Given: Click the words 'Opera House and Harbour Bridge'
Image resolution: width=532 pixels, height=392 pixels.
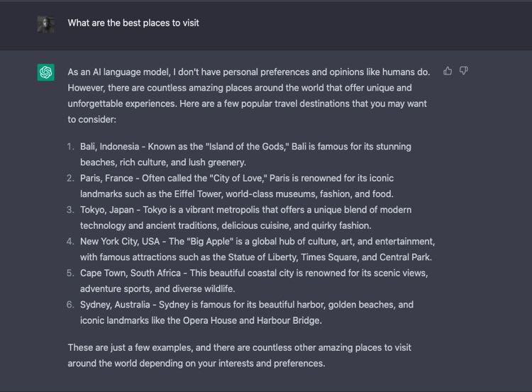Looking at the screenshot, I should 252,320.
